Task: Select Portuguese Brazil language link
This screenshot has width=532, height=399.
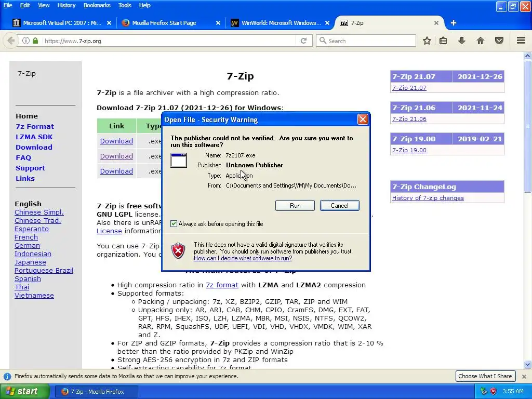Action: click(44, 270)
